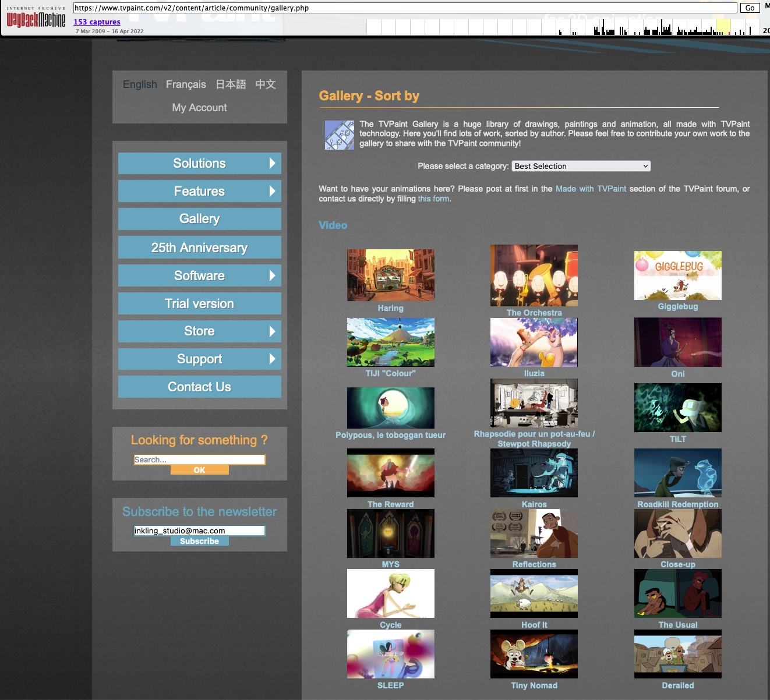The width and height of the screenshot is (770, 700).
Task: Switch language to 日本語
Action: click(x=231, y=84)
